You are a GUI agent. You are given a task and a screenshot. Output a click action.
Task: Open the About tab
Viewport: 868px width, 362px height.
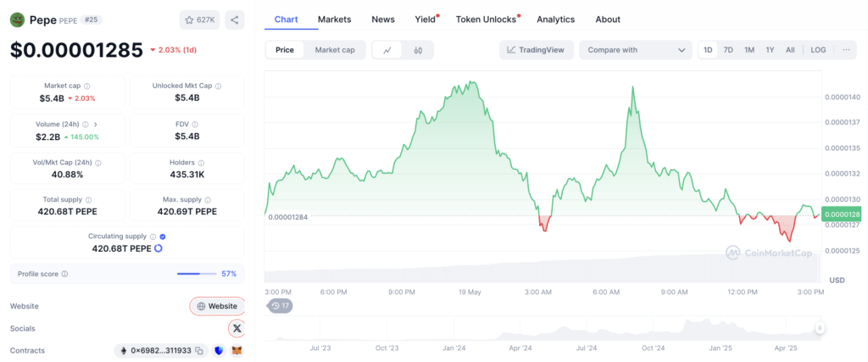pyautogui.click(x=608, y=19)
